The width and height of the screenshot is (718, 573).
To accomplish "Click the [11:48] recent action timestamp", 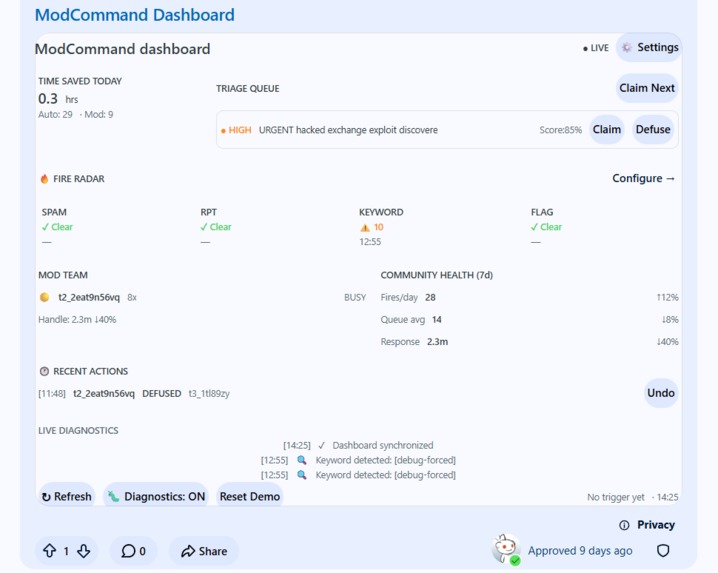I will coord(52,393).
